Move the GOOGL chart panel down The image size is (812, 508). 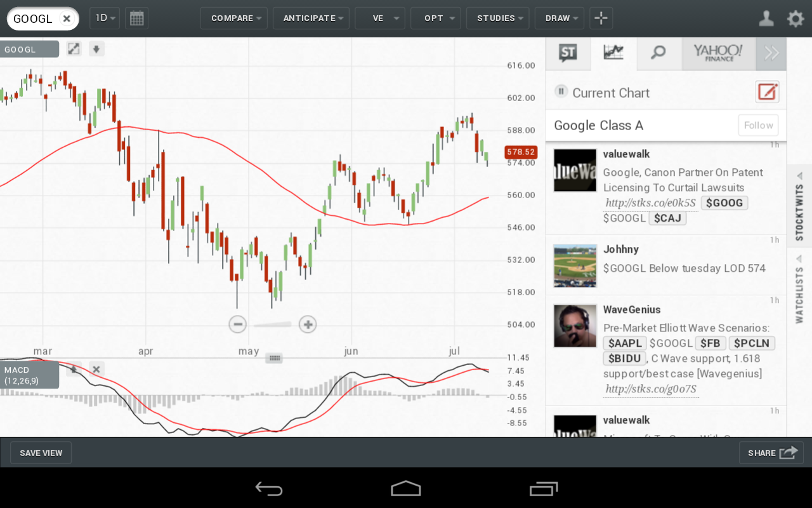[96, 49]
